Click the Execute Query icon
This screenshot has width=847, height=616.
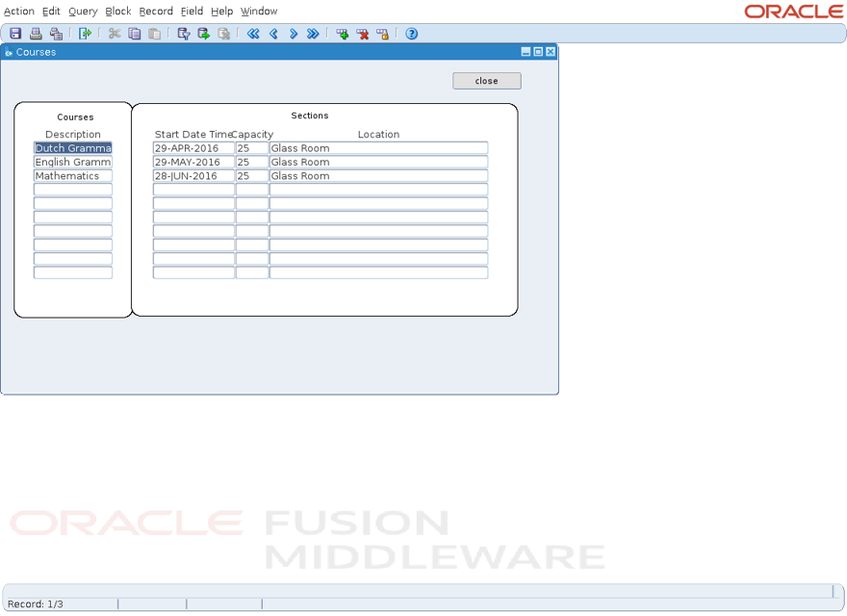tap(204, 34)
